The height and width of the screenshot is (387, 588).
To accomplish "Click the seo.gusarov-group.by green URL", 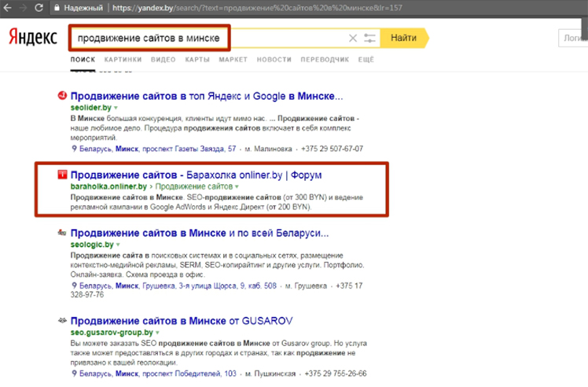I will [112, 333].
